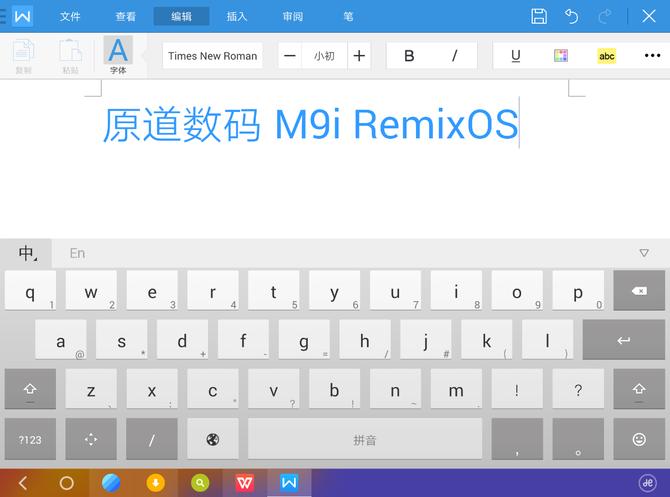Image resolution: width=670 pixels, height=497 pixels.
Task: Undo the last action
Action: pos(572,16)
